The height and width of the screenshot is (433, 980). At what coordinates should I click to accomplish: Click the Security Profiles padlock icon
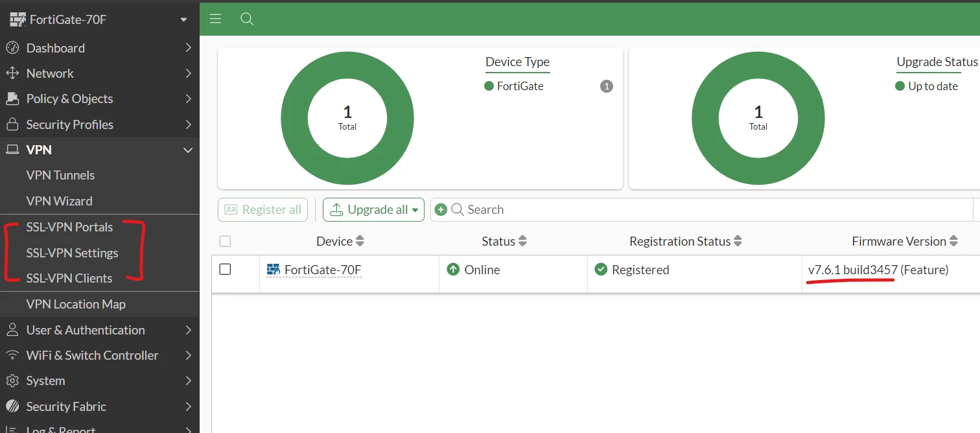[12, 124]
